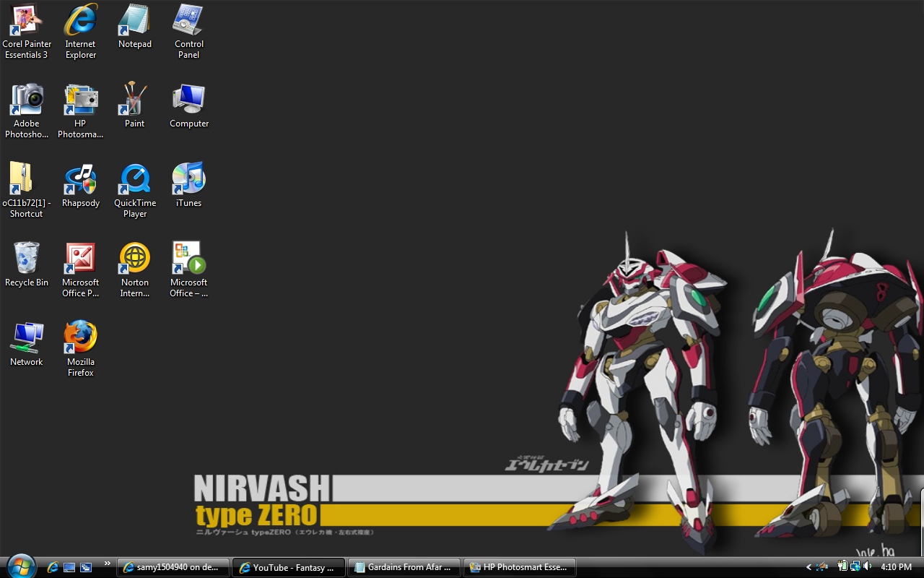Switch to Gardains From Afar Notepad window
The width and height of the screenshot is (924, 578).
pyautogui.click(x=404, y=567)
